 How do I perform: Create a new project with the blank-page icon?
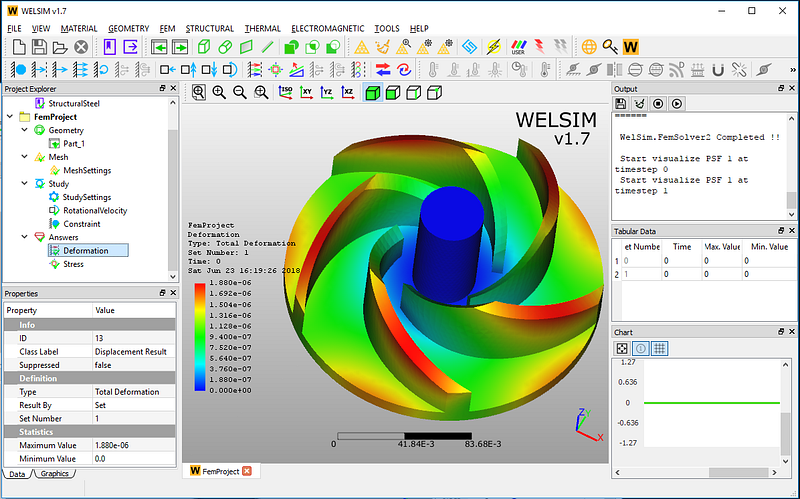click(x=19, y=47)
